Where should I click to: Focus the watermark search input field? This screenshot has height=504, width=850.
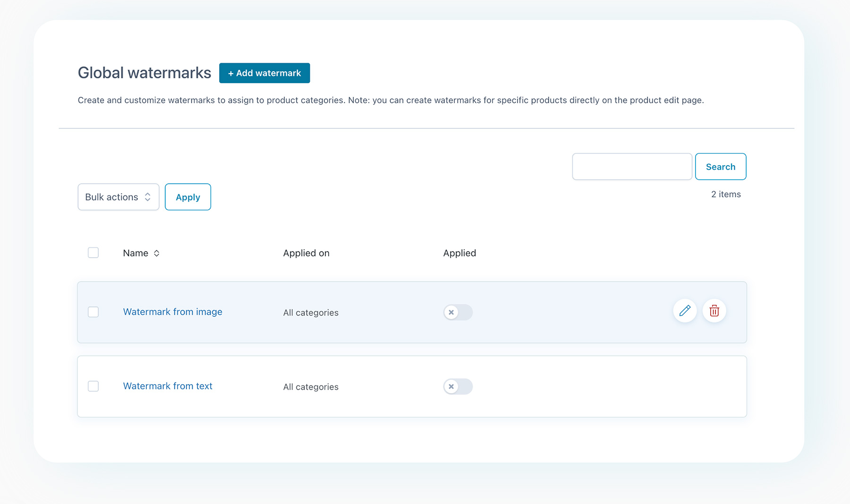tap(632, 167)
